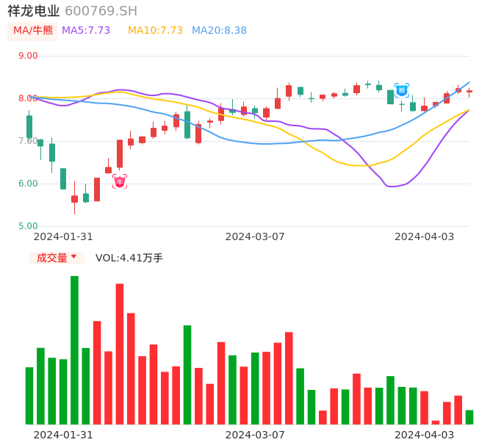This screenshot has height=445, width=504.
Task: Click the blue MA20:8.38 legend label
Action: [219, 31]
